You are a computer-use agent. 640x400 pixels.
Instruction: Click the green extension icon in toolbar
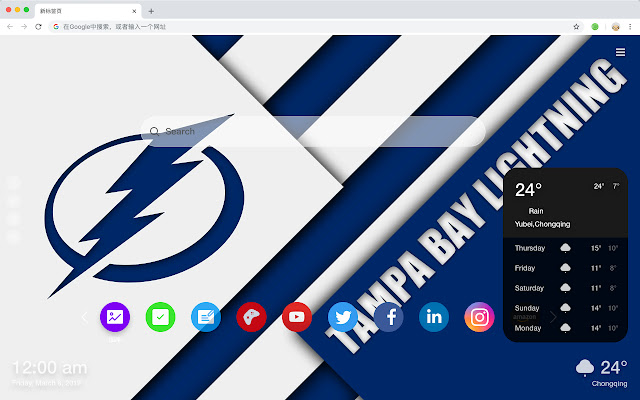coord(595,27)
